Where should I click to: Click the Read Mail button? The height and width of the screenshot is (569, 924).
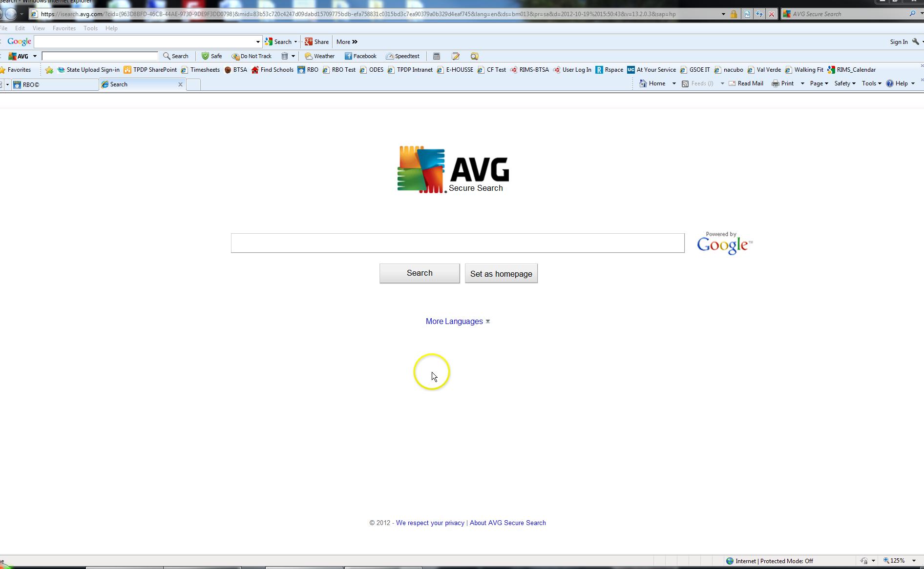click(x=746, y=83)
